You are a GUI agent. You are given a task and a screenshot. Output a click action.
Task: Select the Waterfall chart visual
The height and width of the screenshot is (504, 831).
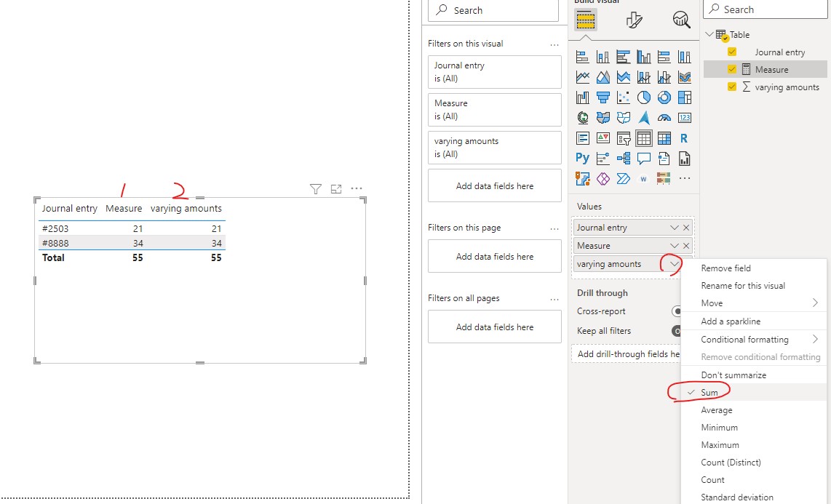[x=582, y=97]
